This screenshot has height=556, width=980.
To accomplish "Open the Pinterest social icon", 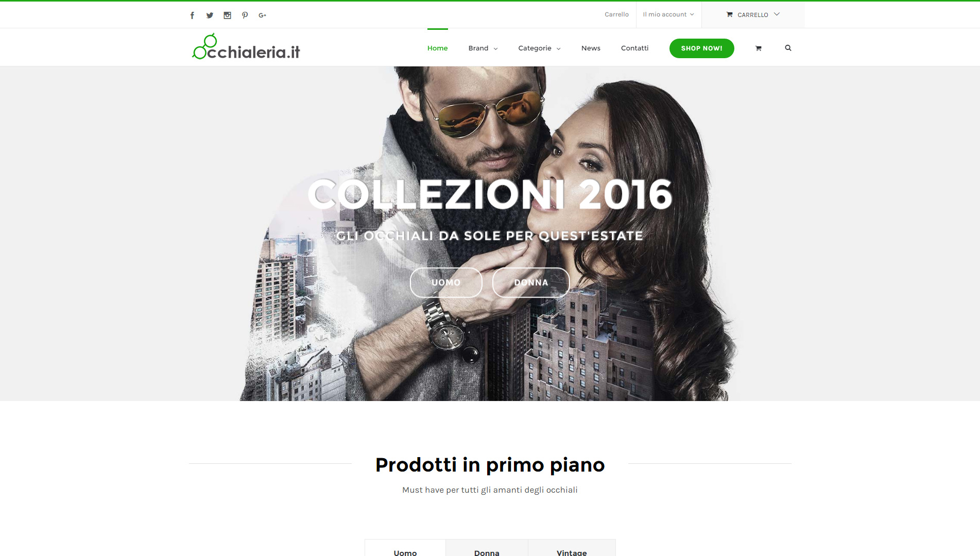I will [245, 15].
